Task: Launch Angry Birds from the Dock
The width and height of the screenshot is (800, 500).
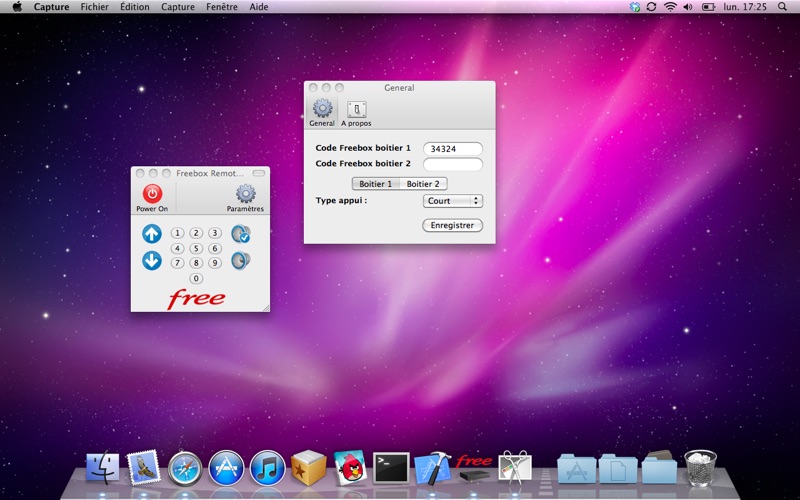Action: click(350, 467)
